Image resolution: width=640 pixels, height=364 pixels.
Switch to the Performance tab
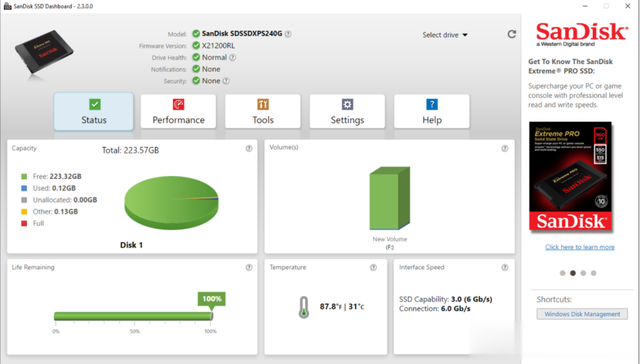[x=178, y=111]
